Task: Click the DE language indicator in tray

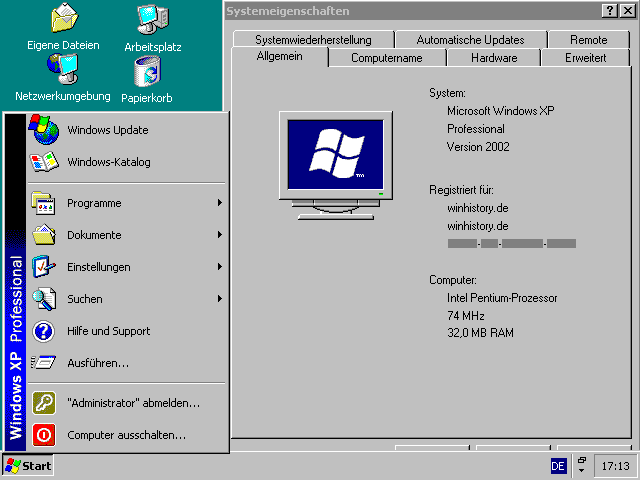Action: [558, 466]
